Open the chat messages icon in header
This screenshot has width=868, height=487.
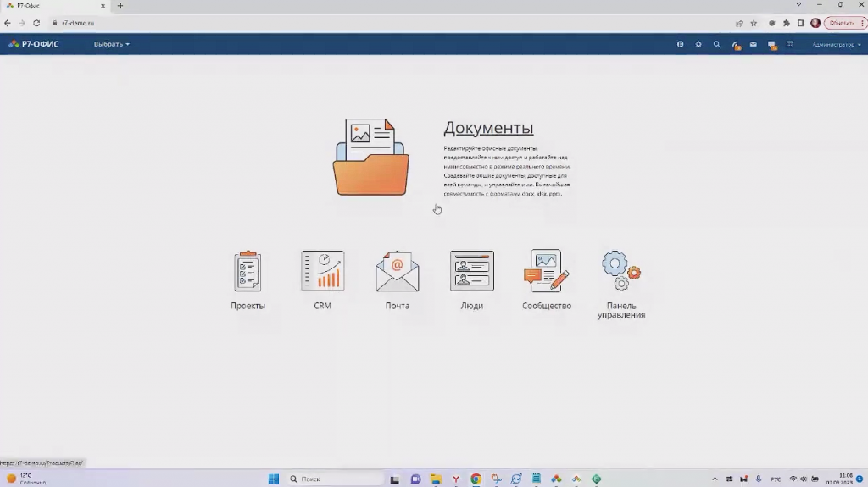click(x=771, y=45)
